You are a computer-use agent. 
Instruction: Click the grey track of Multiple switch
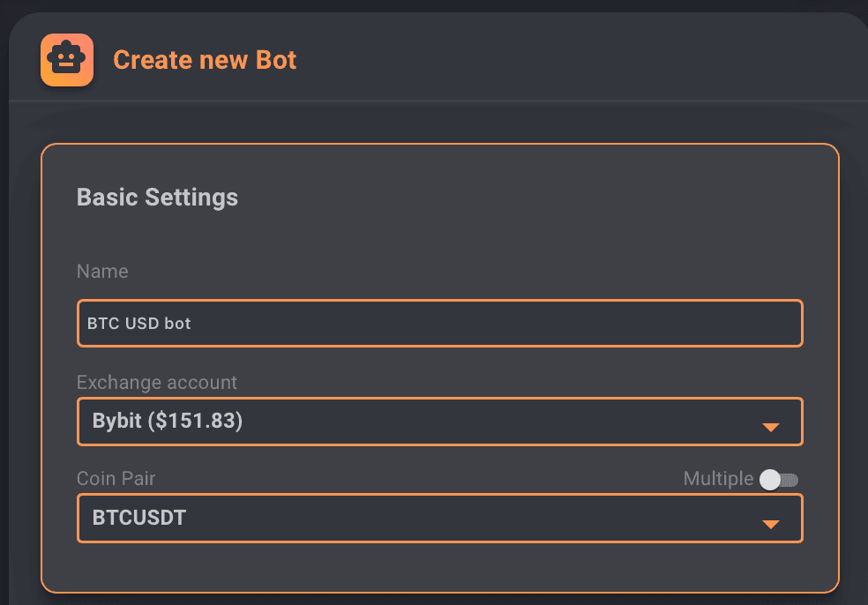pyautogui.click(x=790, y=480)
